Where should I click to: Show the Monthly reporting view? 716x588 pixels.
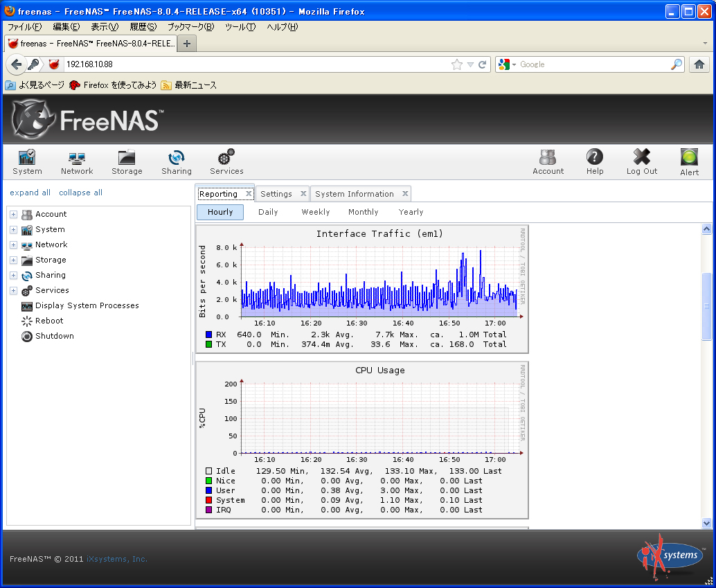(x=364, y=212)
